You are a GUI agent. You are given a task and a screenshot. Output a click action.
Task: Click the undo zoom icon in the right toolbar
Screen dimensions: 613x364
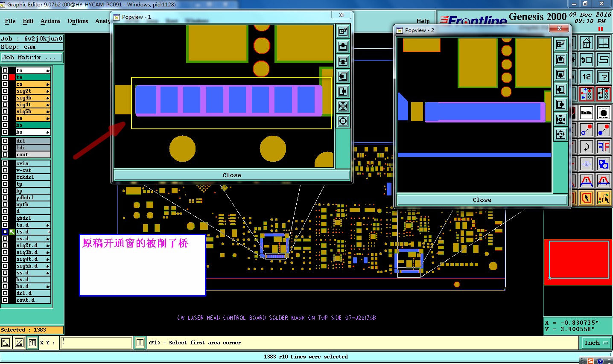pos(587,60)
